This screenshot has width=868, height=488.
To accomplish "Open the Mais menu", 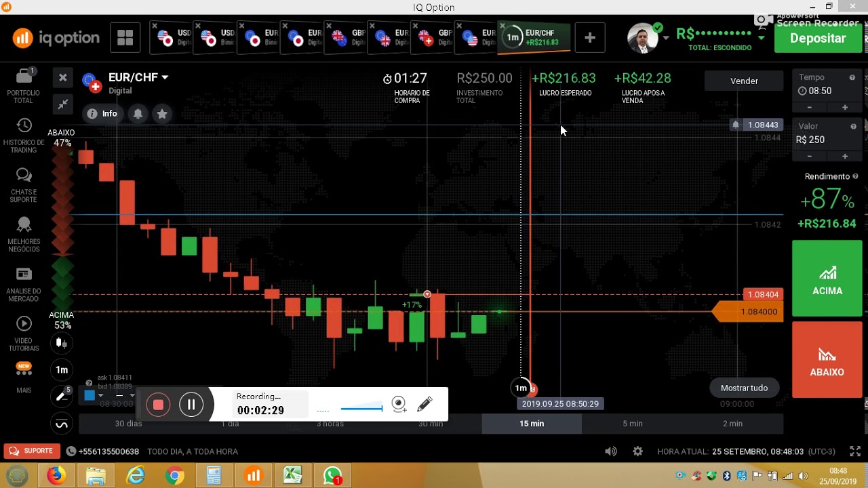I will click(24, 378).
